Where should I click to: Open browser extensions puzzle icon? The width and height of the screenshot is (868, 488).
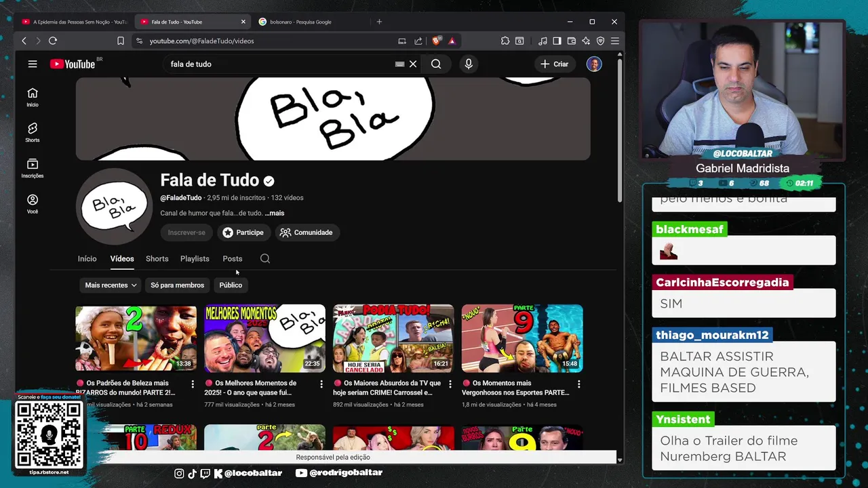[x=505, y=41]
